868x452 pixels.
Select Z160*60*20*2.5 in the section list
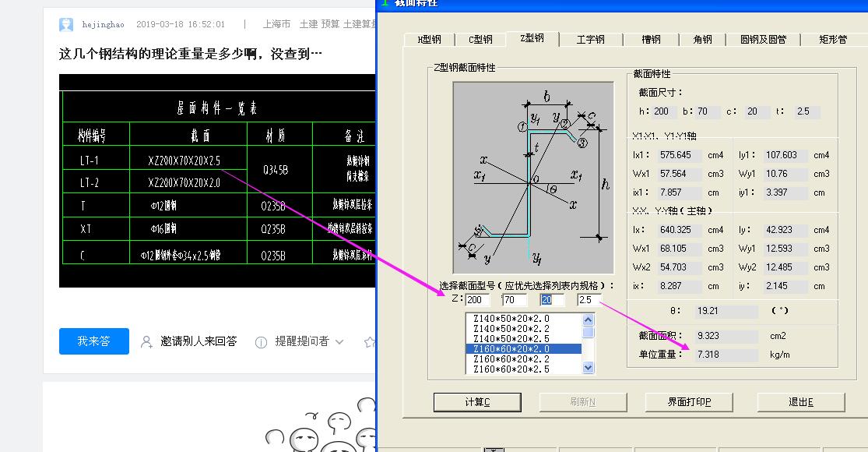524,369
